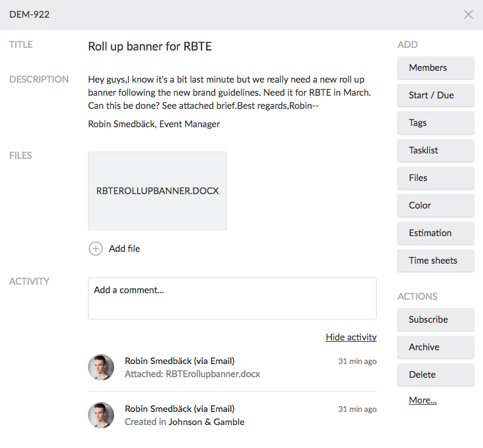Add Members to the task
The image size is (483, 448).
pos(435,68)
